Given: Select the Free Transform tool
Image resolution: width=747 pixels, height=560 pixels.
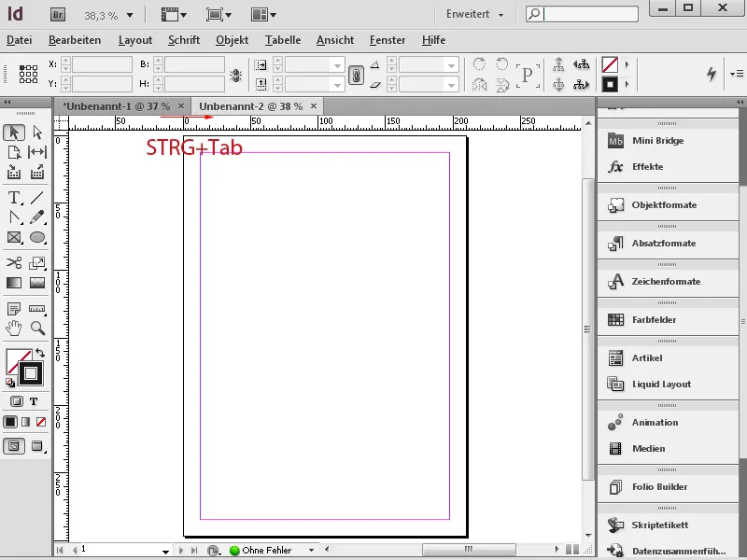Looking at the screenshot, I should tap(37, 263).
